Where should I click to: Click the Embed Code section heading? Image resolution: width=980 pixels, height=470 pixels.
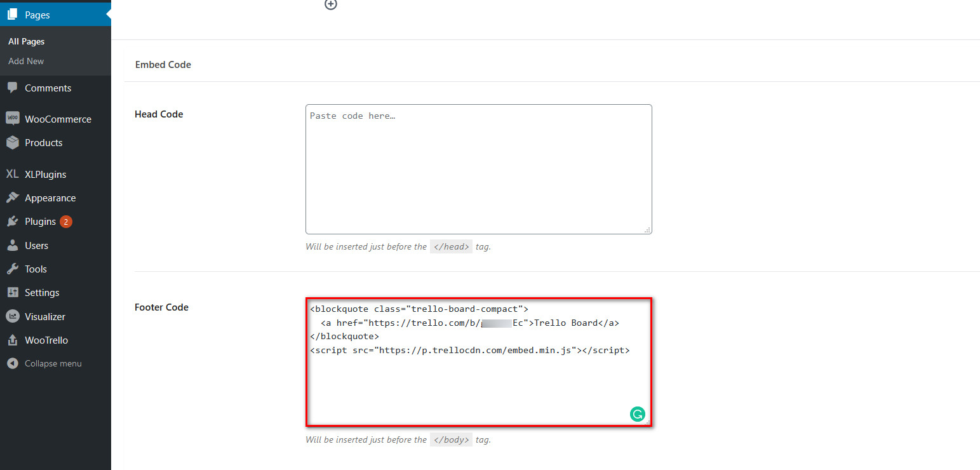pyautogui.click(x=163, y=64)
